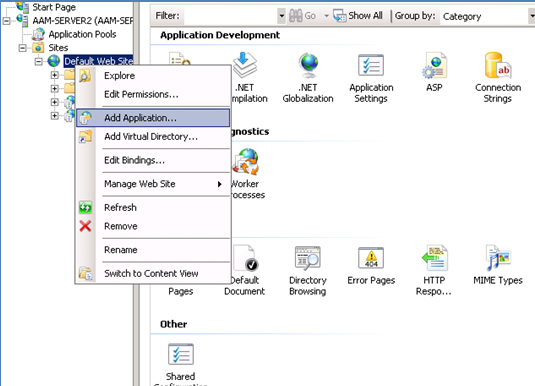Image resolution: width=535 pixels, height=386 pixels.
Task: Open the Filter field dropdown arrow
Action: 281,16
